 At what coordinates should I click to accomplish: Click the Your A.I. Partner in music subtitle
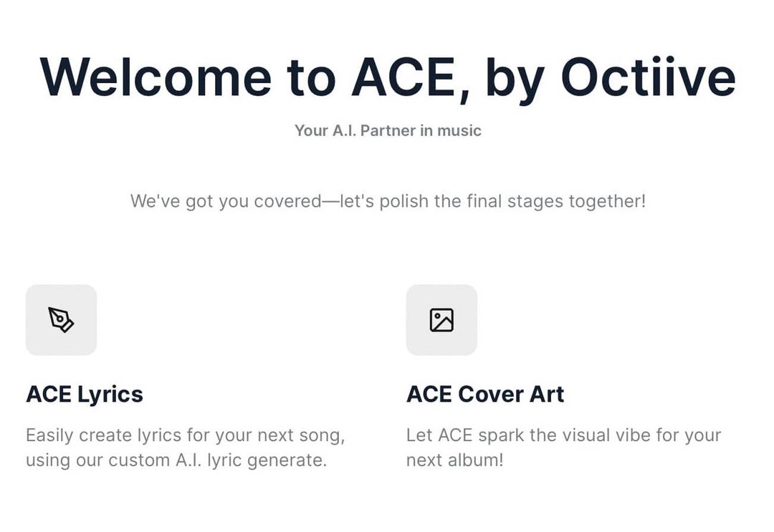[388, 130]
